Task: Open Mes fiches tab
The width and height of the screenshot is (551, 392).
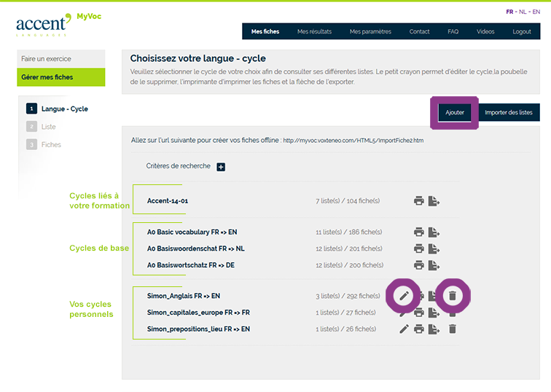Action: [265, 31]
